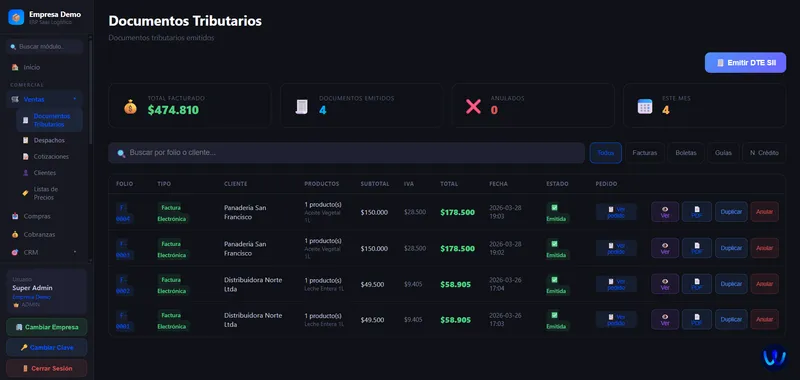Select the Todos filter tab
The width and height of the screenshot is (800, 380).
pyautogui.click(x=606, y=153)
